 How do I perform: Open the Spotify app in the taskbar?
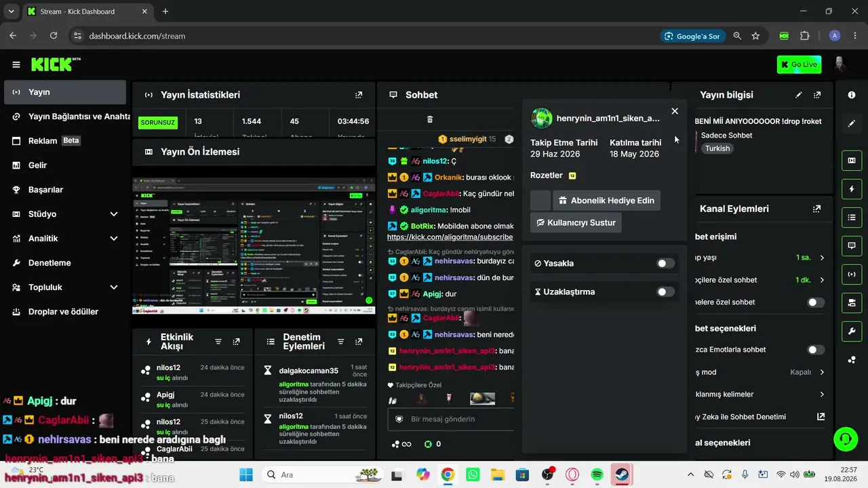597,474
